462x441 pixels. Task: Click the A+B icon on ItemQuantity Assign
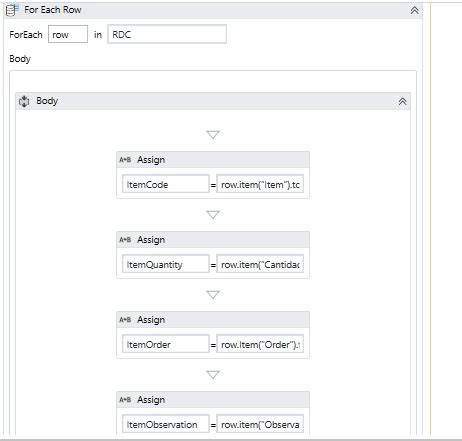coord(125,240)
